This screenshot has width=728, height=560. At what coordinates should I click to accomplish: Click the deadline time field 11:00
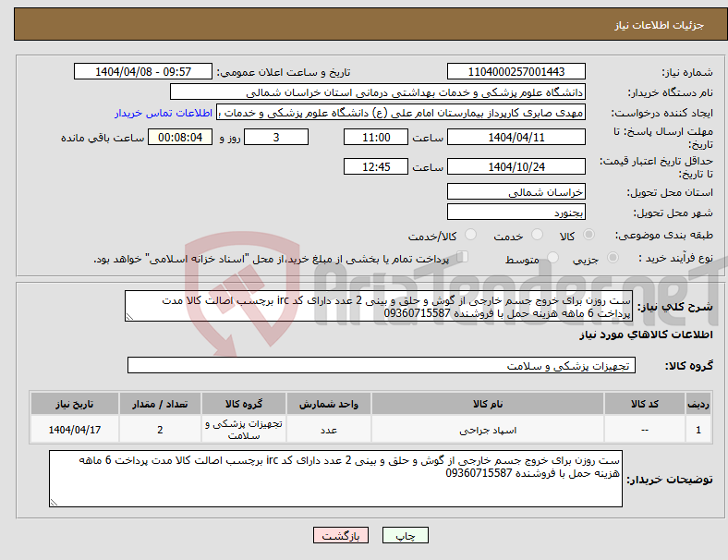coord(376,138)
